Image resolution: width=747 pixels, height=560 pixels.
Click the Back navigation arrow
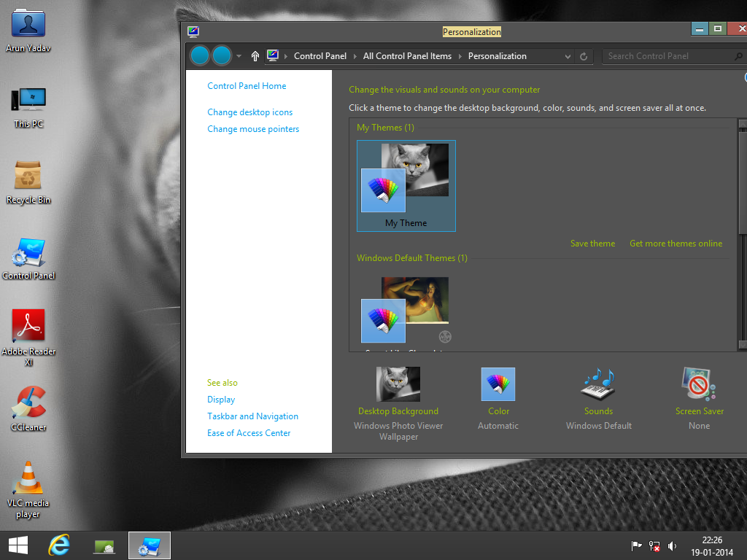click(x=199, y=55)
